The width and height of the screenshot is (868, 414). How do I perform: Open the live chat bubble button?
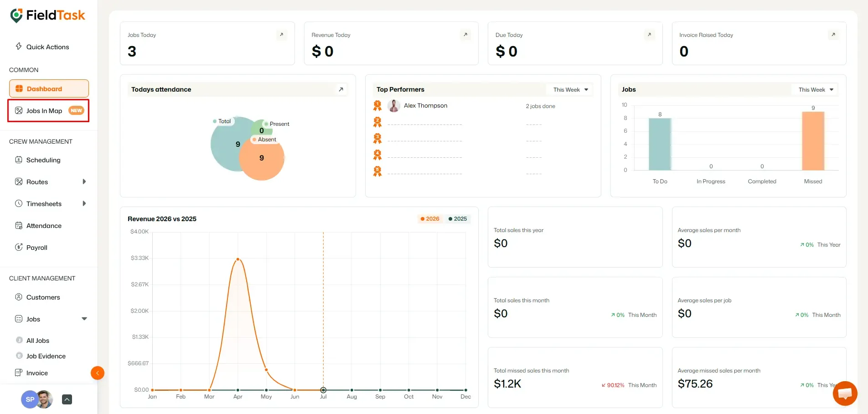pyautogui.click(x=845, y=393)
